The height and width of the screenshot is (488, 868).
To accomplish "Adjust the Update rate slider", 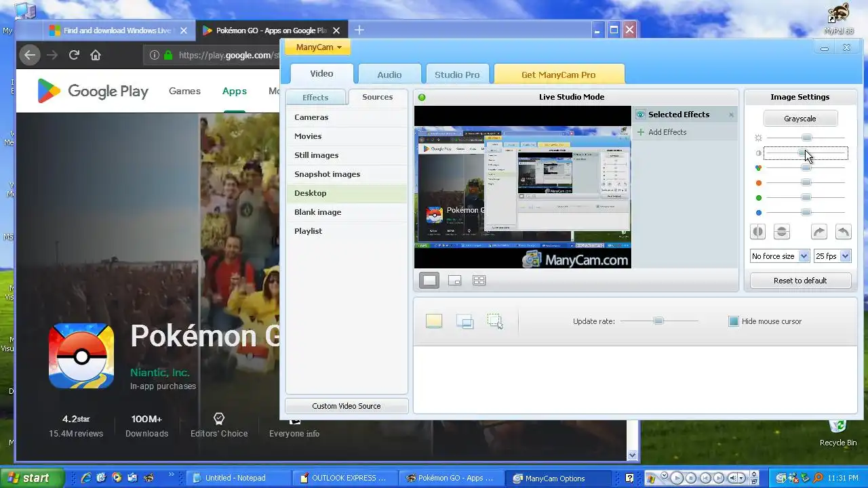I will (x=658, y=321).
